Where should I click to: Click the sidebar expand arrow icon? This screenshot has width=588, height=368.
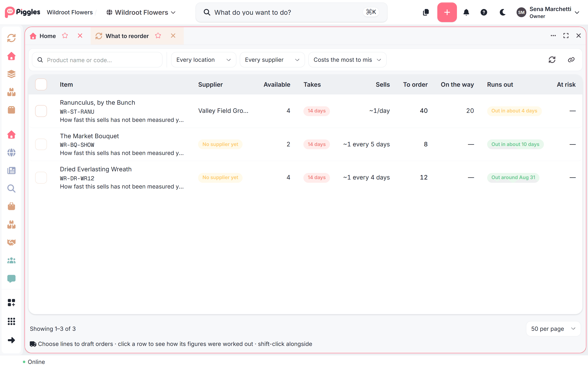pyautogui.click(x=11, y=340)
